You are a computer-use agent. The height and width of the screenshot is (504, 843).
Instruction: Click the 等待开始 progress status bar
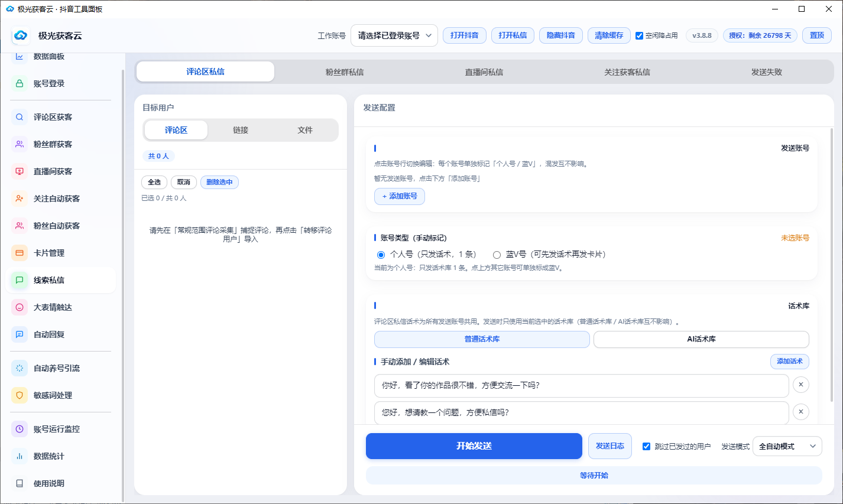click(594, 475)
